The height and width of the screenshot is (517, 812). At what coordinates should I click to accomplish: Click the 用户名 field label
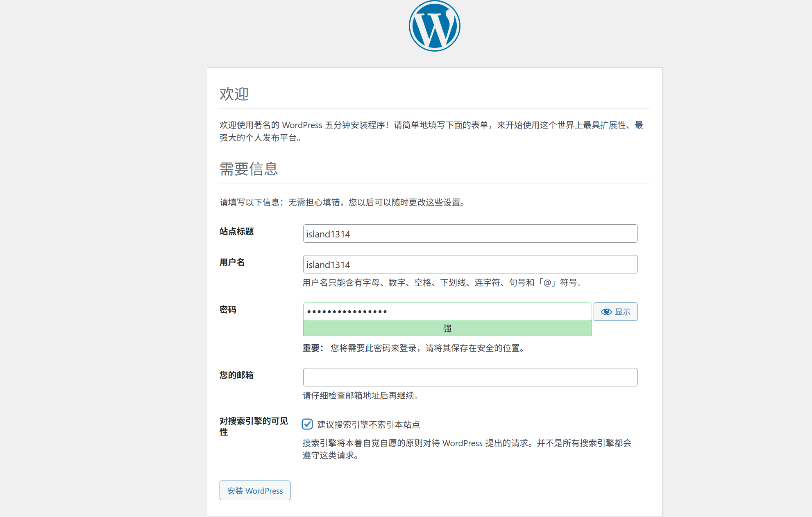coord(232,262)
